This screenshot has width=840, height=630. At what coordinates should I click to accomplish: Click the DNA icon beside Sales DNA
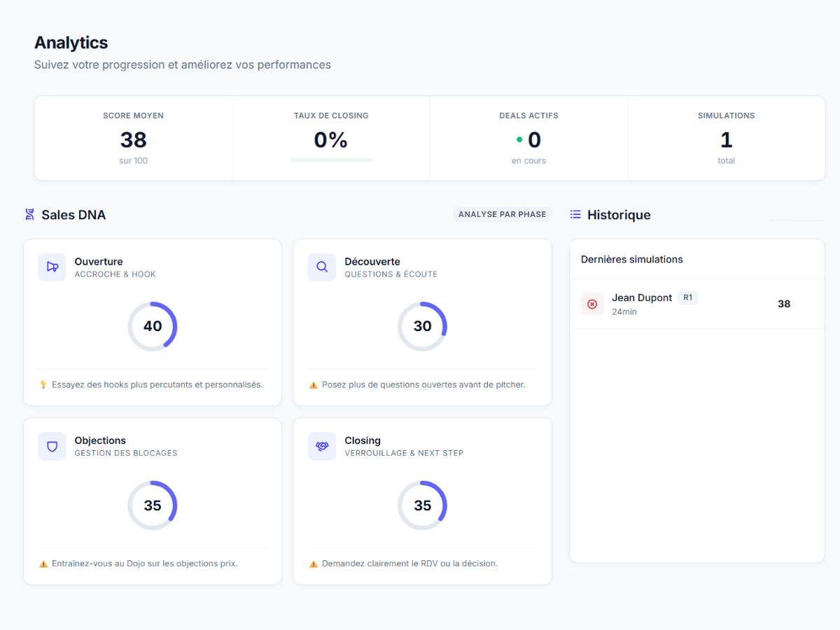28,214
